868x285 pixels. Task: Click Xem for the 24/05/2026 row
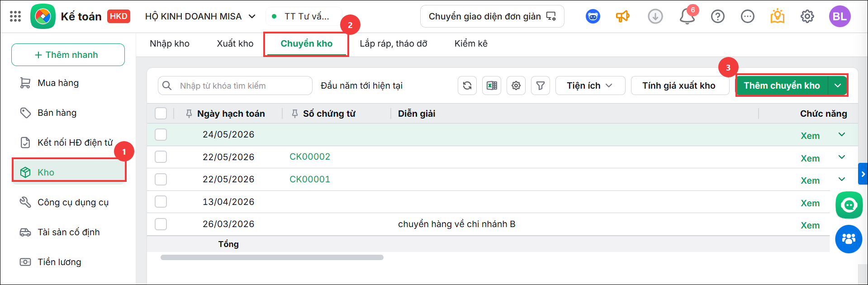[x=810, y=136]
